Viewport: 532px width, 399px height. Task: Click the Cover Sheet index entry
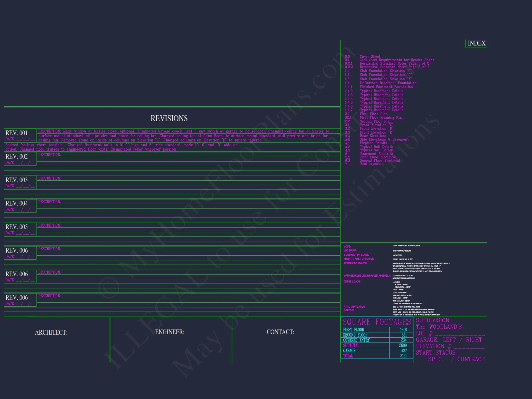(x=370, y=57)
